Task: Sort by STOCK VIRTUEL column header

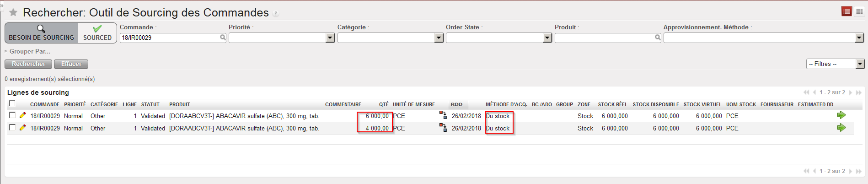Action: (702, 104)
